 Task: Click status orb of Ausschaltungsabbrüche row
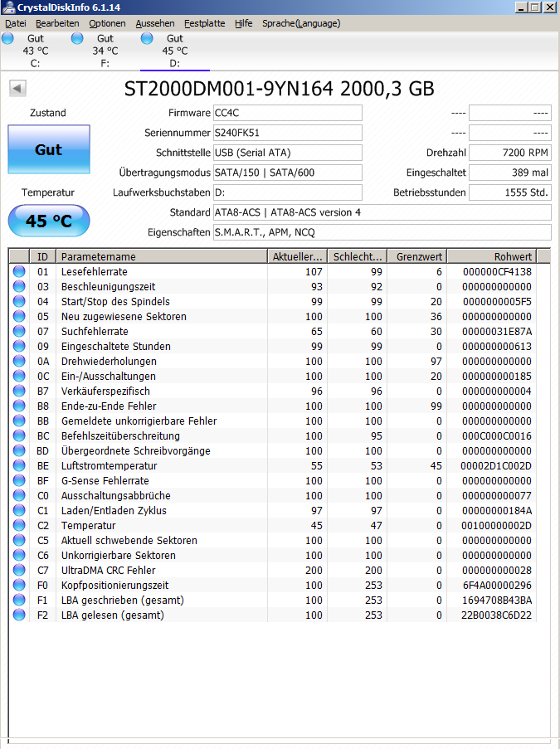click(x=19, y=495)
